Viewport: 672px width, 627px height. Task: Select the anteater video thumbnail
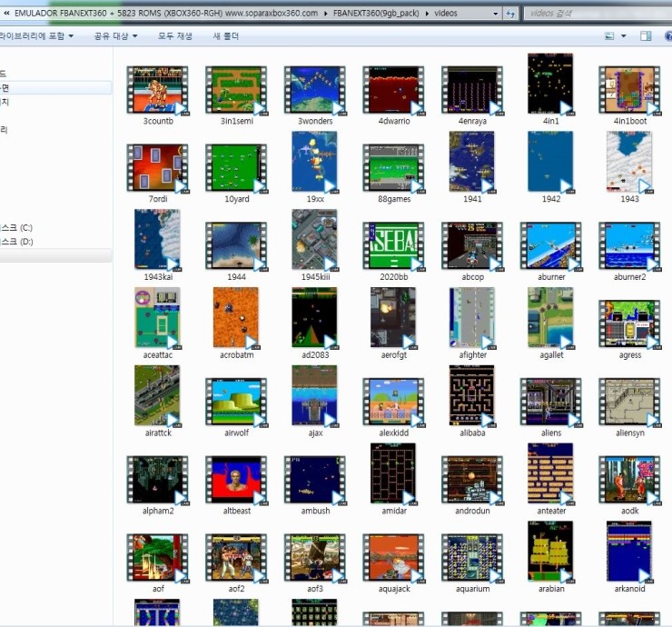click(550, 474)
